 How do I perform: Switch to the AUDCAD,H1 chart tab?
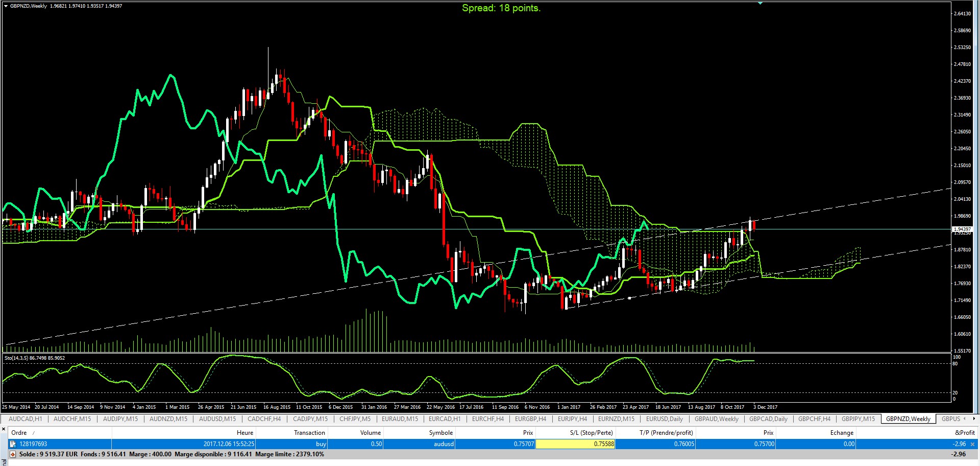pyautogui.click(x=26, y=419)
